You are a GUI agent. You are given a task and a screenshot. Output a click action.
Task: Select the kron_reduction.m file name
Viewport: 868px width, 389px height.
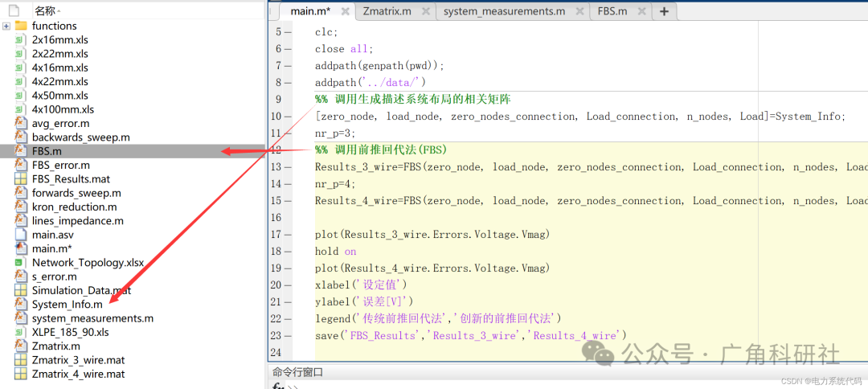(74, 207)
